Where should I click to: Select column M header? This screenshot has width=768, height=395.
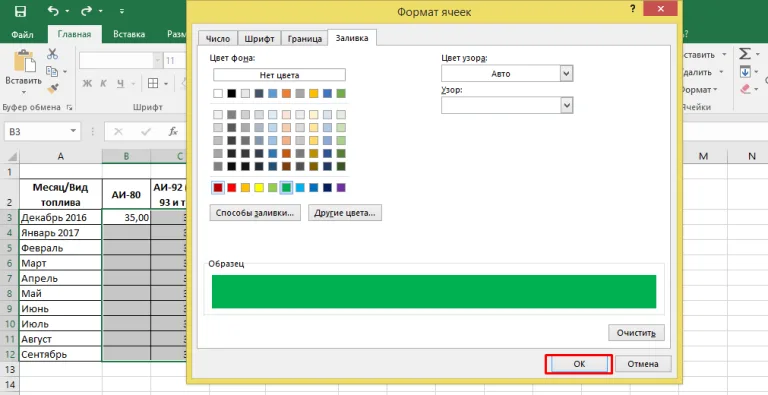703,157
